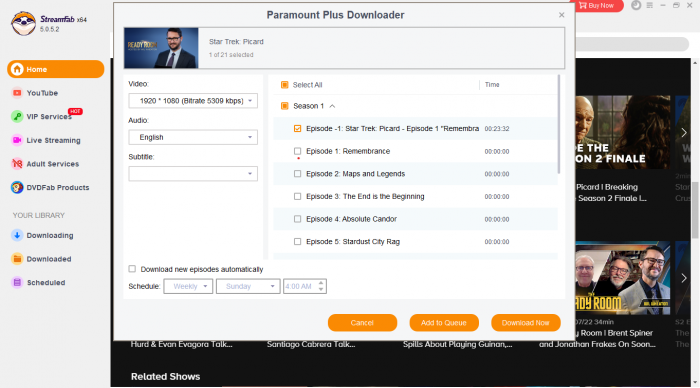This screenshot has width=700, height=388.
Task: Open the Subtitle dropdown
Action: (x=193, y=174)
